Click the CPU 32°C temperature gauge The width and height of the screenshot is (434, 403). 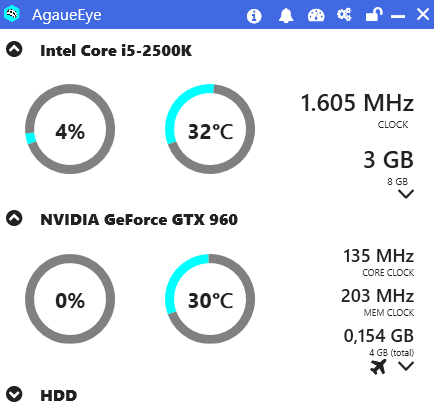pos(210,129)
